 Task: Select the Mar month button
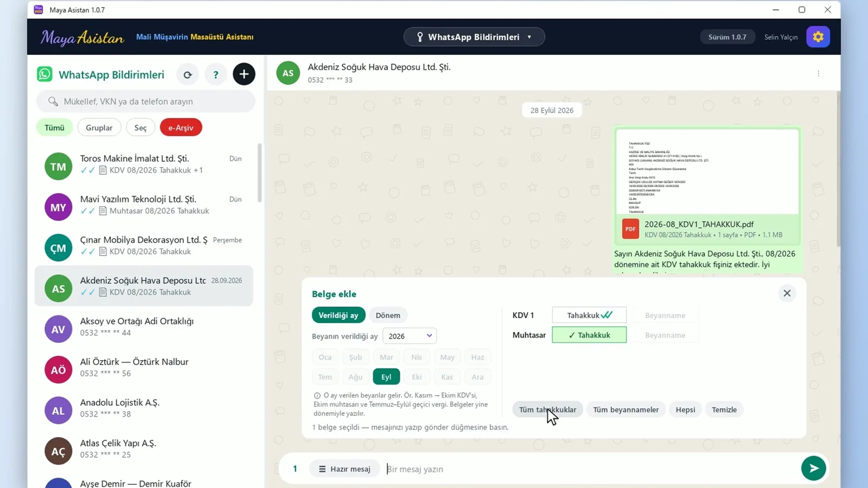tap(386, 357)
